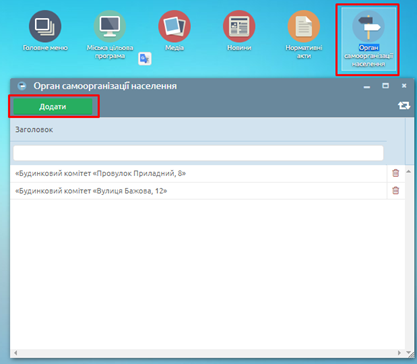
Task: Maximize the Орган самоорганізації населення window
Action: coord(386,86)
